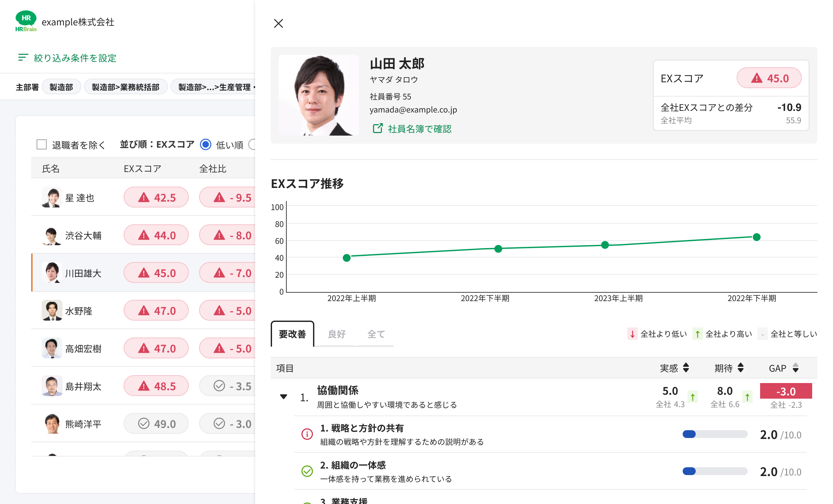The height and width of the screenshot is (504, 833).
Task: Click the 星 達也 avatar
Action: click(x=52, y=197)
